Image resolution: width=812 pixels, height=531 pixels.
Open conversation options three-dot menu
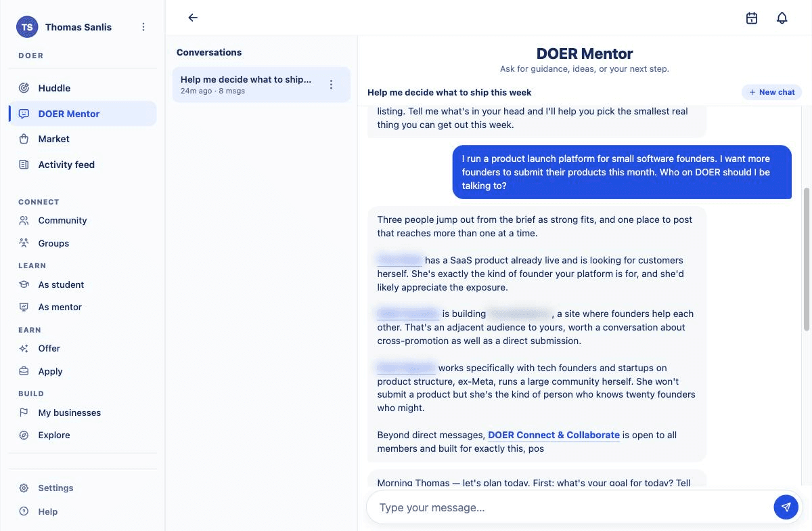click(331, 85)
